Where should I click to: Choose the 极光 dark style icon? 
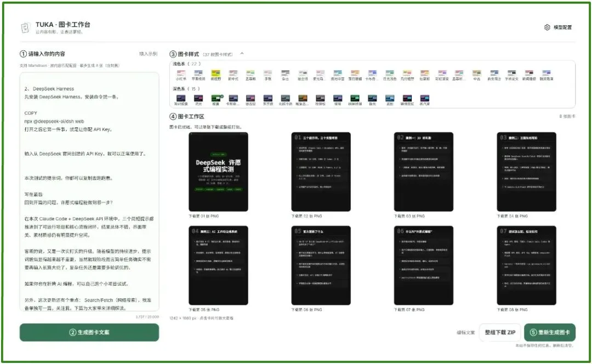tap(372, 100)
